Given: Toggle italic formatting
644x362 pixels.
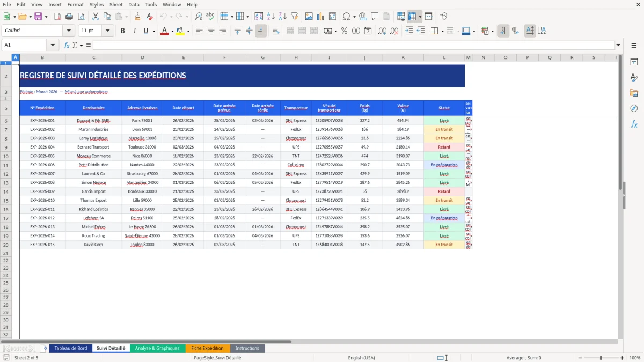Looking at the screenshot, I should (134, 31).
